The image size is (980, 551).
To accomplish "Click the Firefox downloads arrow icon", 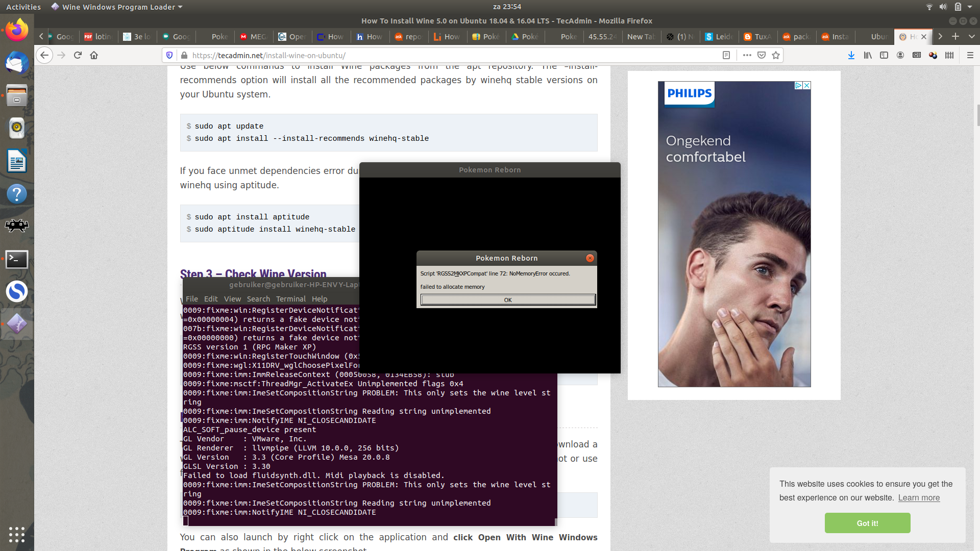I will click(x=851, y=55).
